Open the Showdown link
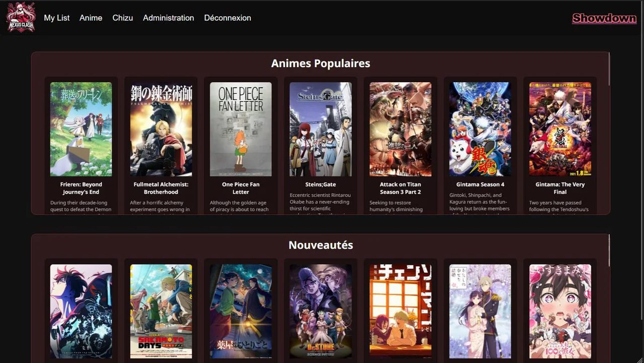This screenshot has width=644, height=363. 604,18
